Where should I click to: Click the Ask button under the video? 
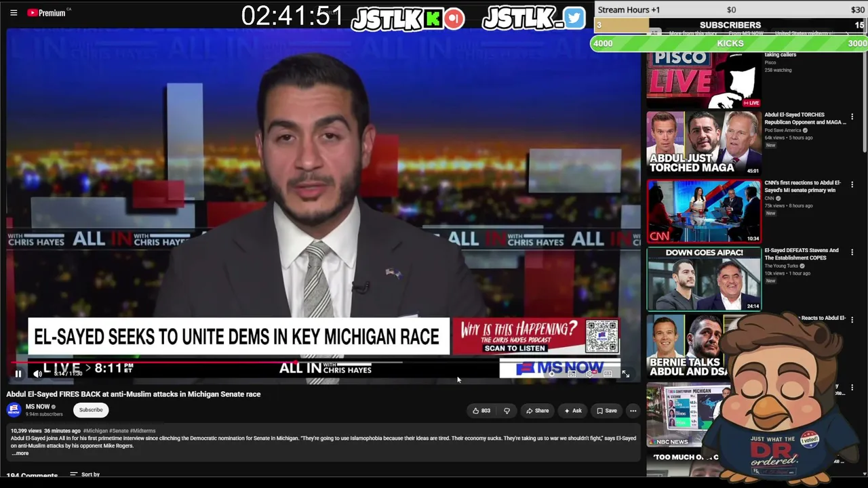click(x=573, y=411)
